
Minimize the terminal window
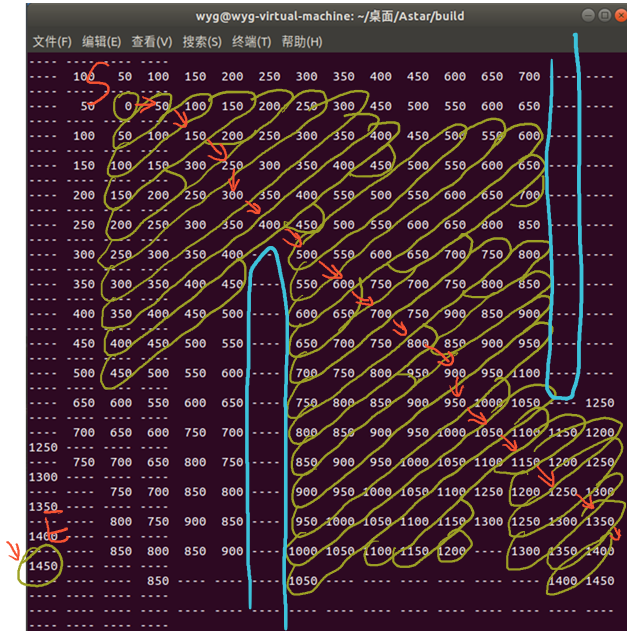click(x=588, y=15)
